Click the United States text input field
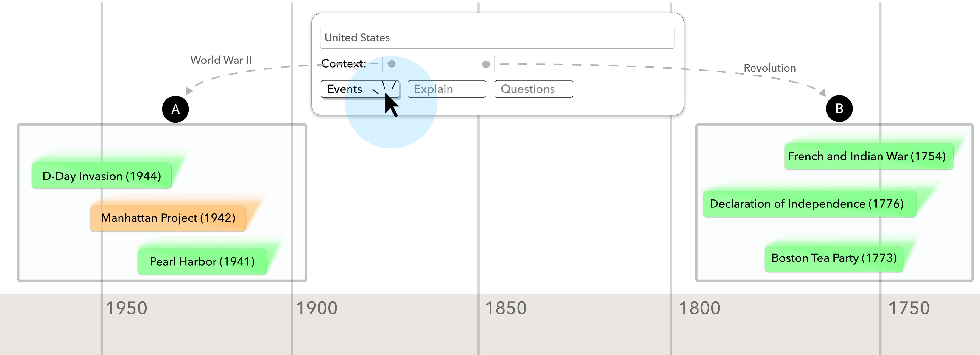 pyautogui.click(x=497, y=38)
